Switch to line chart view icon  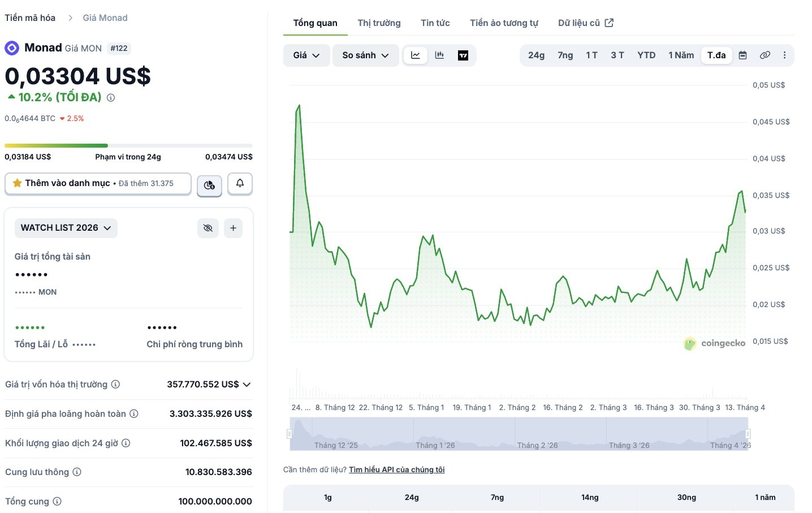tap(416, 55)
